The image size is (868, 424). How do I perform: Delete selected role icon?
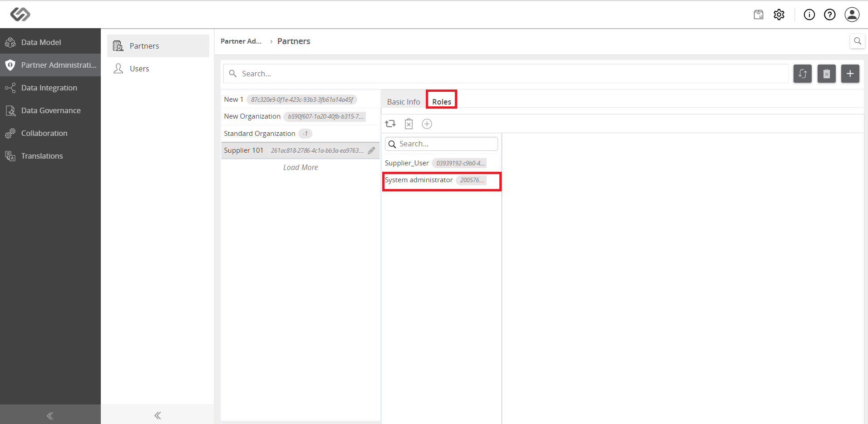click(x=409, y=124)
